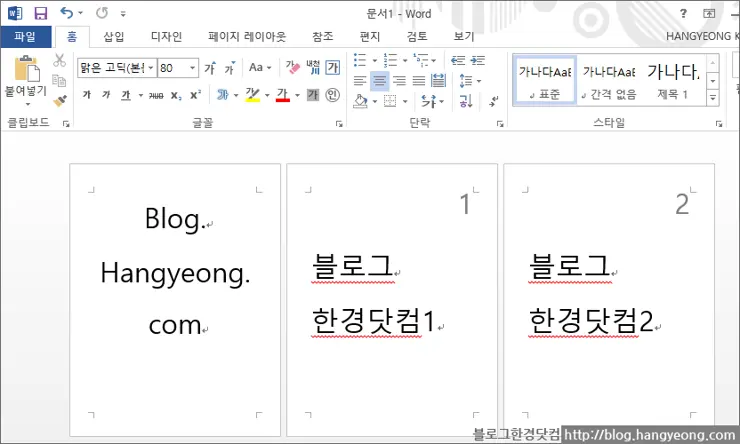Open underline style dropdown arrow

[x=141, y=95]
